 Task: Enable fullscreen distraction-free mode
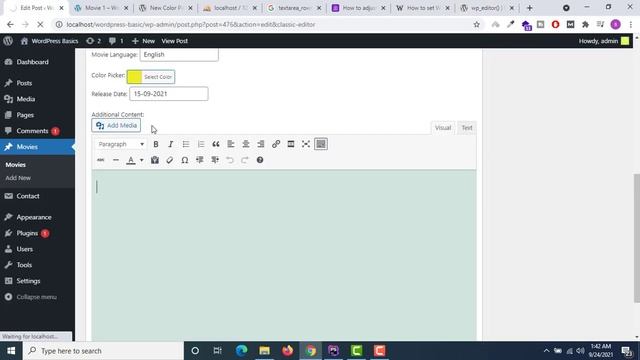[306, 144]
